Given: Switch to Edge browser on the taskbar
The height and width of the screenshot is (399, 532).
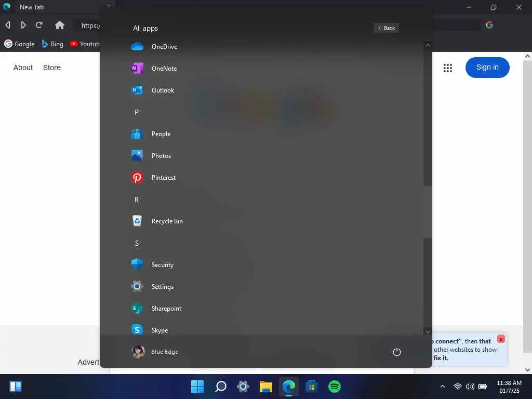Looking at the screenshot, I should coord(289,387).
